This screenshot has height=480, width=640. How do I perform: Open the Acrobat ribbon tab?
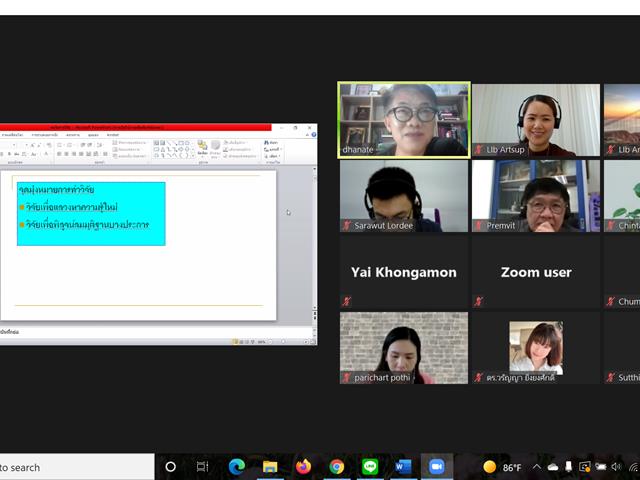(113, 135)
